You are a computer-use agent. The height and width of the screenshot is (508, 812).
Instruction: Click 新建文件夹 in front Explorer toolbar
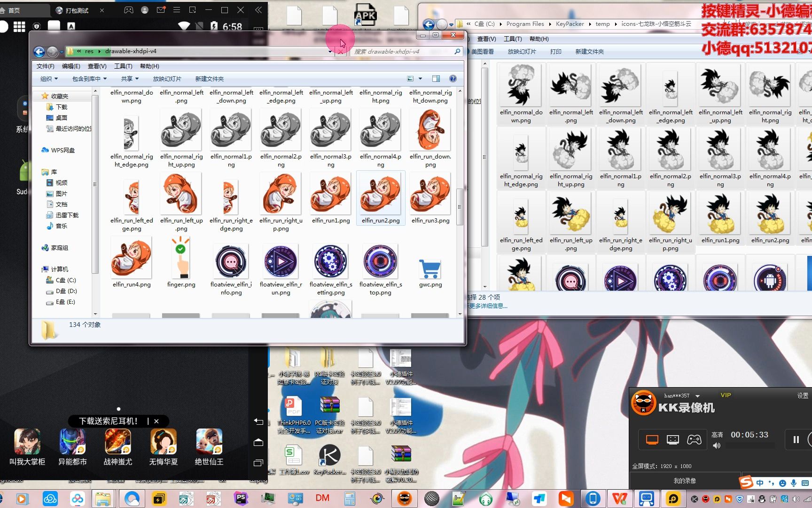(x=210, y=79)
